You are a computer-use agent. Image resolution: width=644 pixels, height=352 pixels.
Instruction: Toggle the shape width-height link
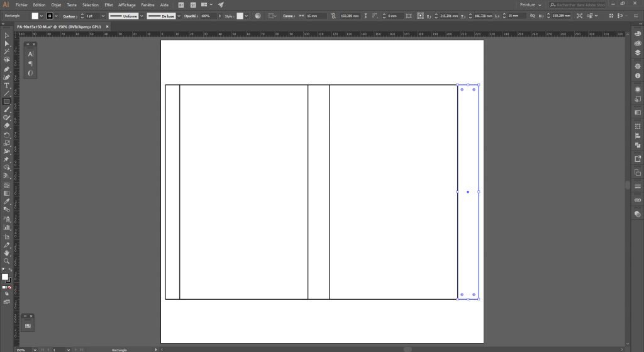coord(334,15)
